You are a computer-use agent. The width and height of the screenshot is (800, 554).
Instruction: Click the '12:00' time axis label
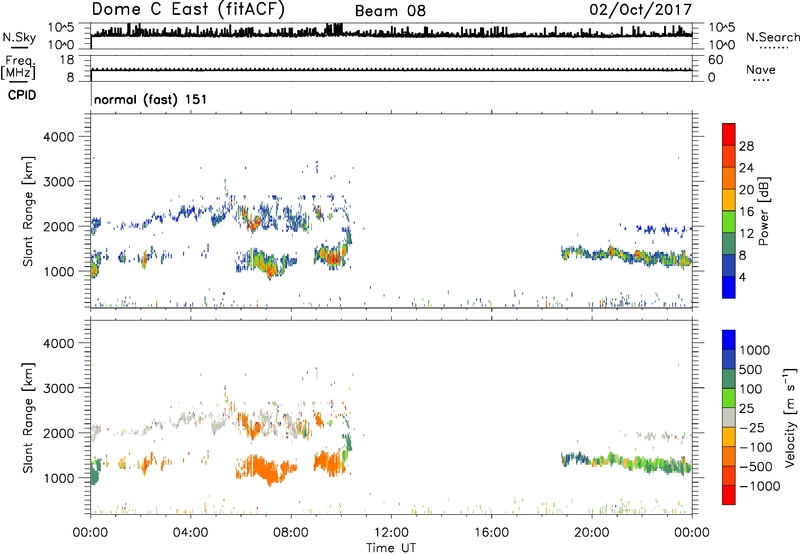point(391,533)
